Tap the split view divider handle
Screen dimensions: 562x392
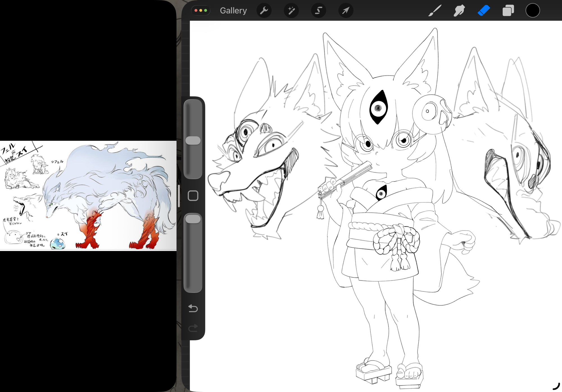point(179,196)
